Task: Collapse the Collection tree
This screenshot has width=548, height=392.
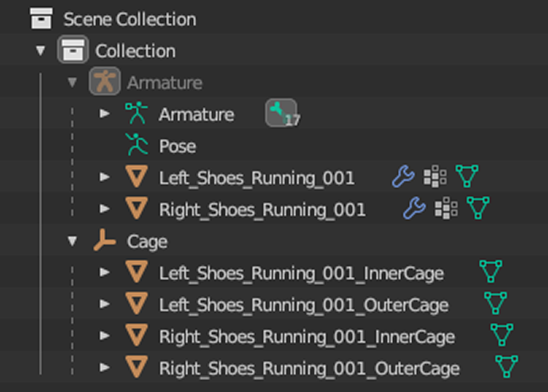Action: (41, 51)
